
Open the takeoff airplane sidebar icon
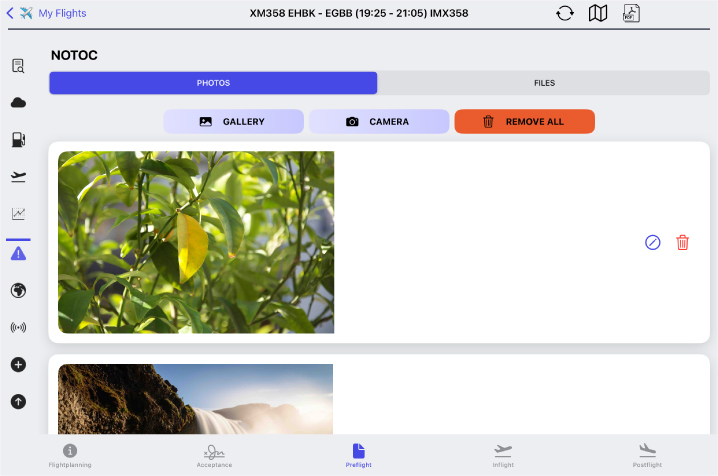pyautogui.click(x=18, y=177)
